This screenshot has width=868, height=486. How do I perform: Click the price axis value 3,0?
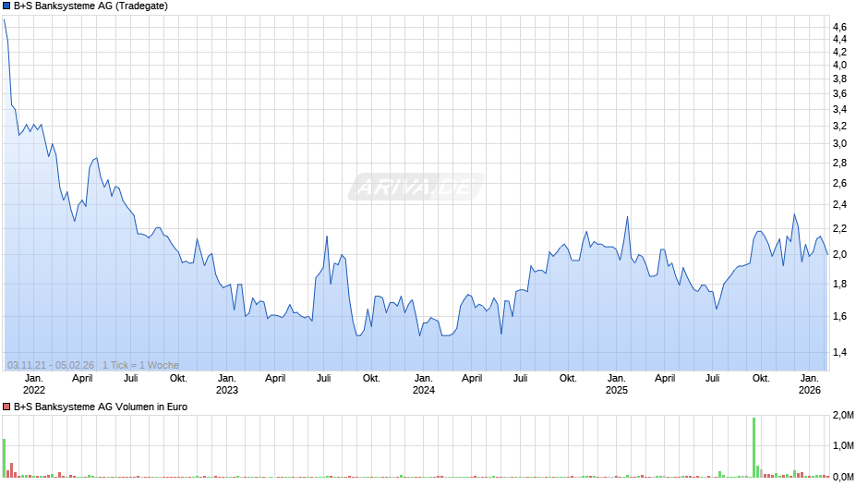[839, 143]
